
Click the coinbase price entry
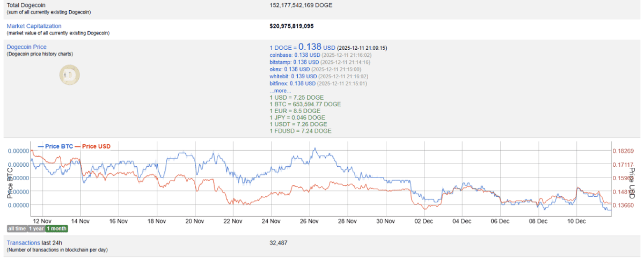(290, 55)
